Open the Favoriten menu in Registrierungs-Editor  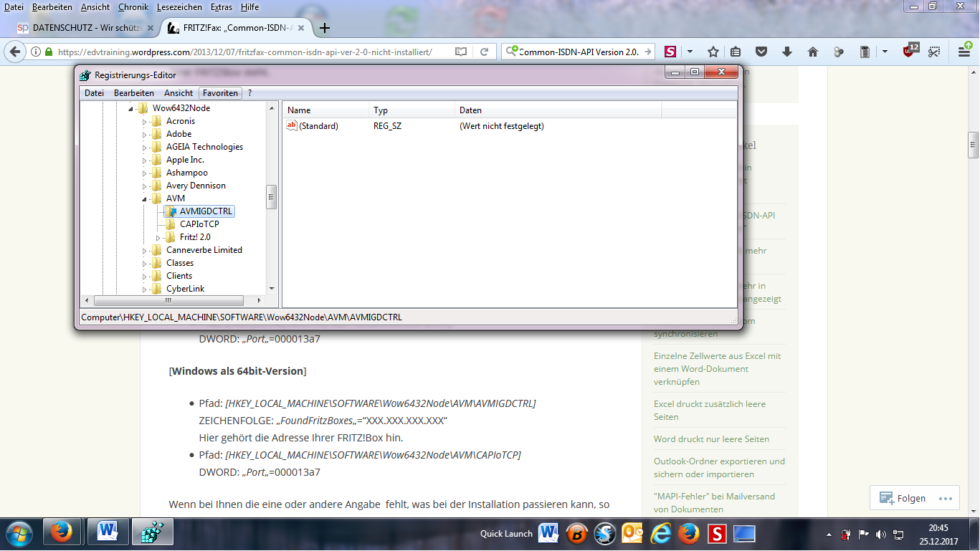click(x=220, y=93)
